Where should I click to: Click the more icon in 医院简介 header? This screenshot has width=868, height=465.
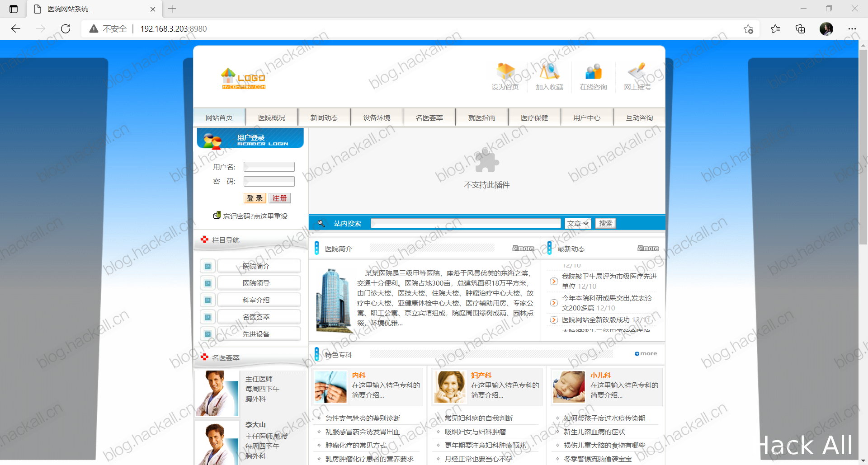pos(523,248)
